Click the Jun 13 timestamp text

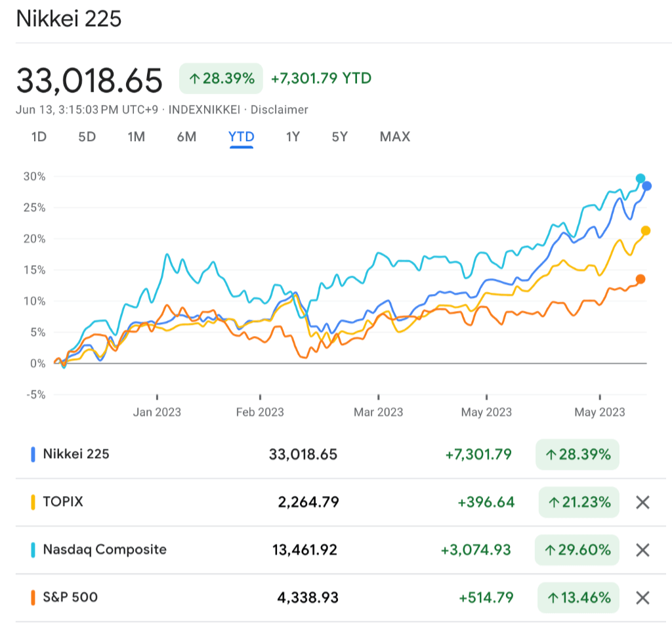coord(87,110)
